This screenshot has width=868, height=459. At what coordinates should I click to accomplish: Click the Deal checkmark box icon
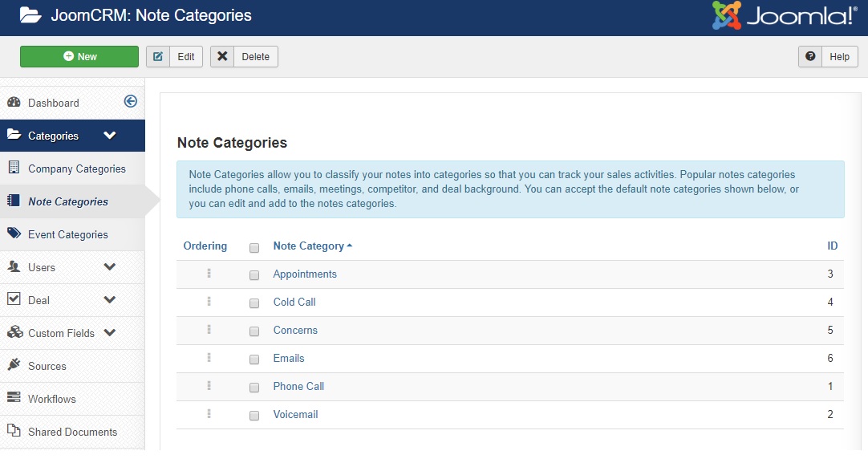tap(14, 299)
